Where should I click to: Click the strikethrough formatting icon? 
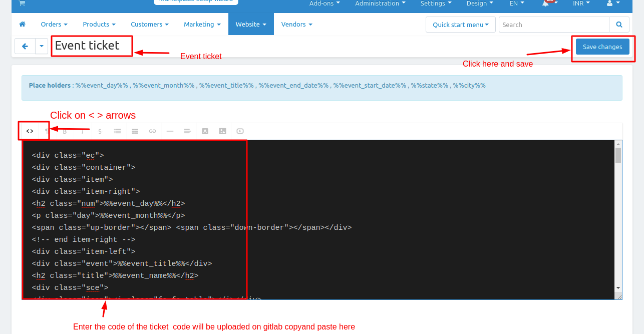click(x=100, y=131)
